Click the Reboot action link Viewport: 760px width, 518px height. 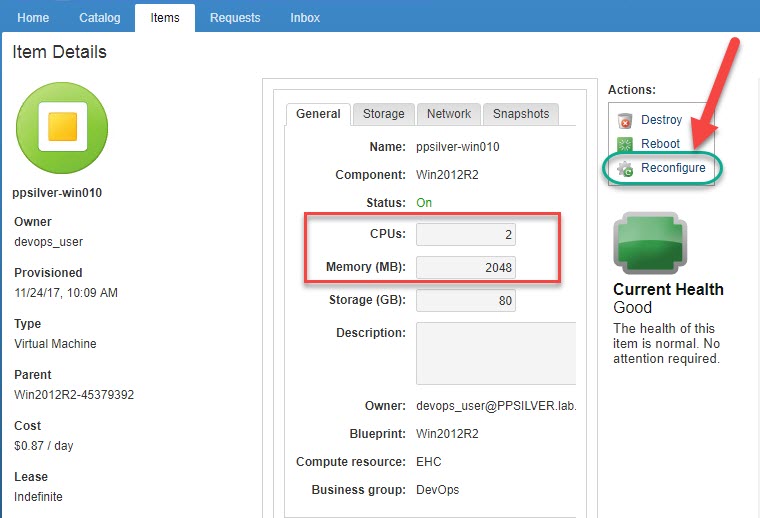[x=660, y=144]
